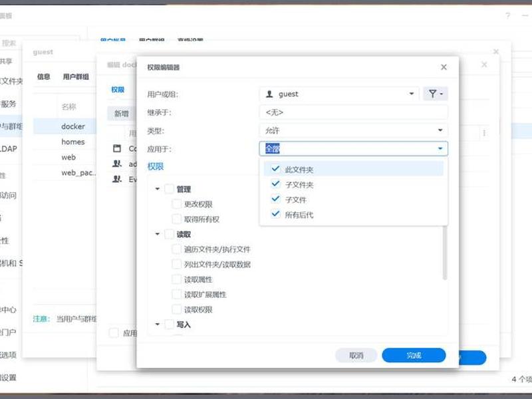Check the 取得所有权 checkbox

(176, 219)
